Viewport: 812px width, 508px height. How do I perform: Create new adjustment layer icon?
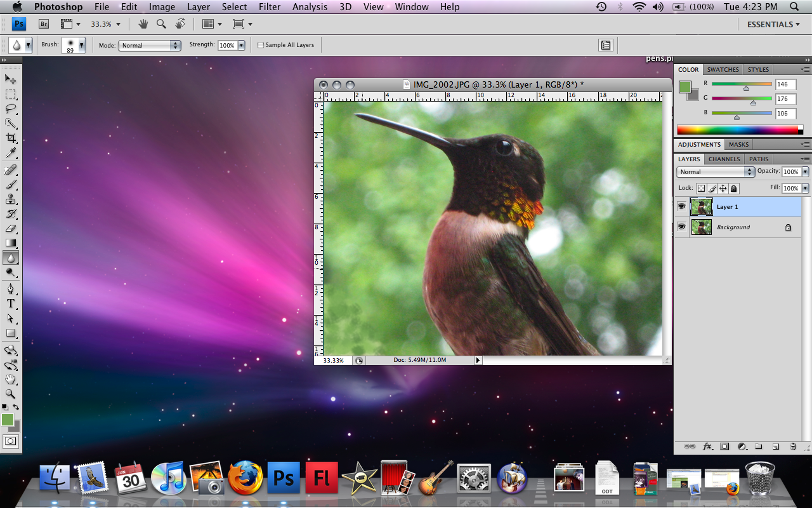742,446
